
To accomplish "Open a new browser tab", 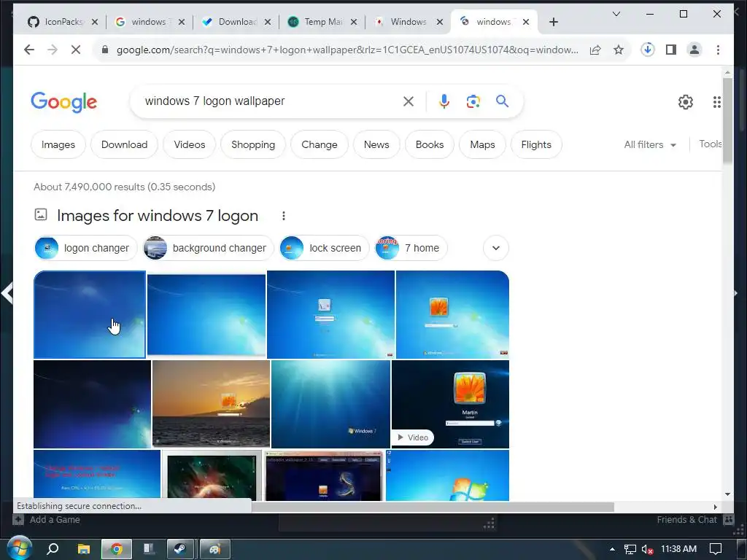I will pyautogui.click(x=554, y=22).
